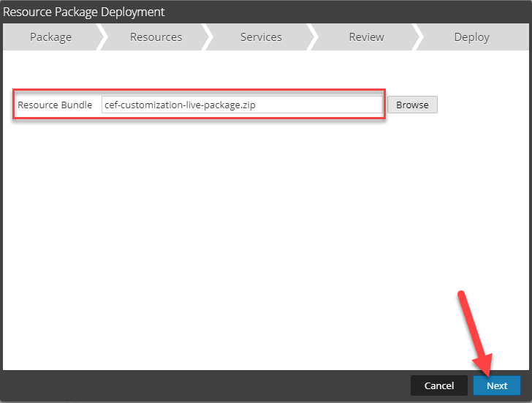Viewport: 532px width, 403px height.
Task: Click the Resource Bundle file path field
Action: coord(241,105)
